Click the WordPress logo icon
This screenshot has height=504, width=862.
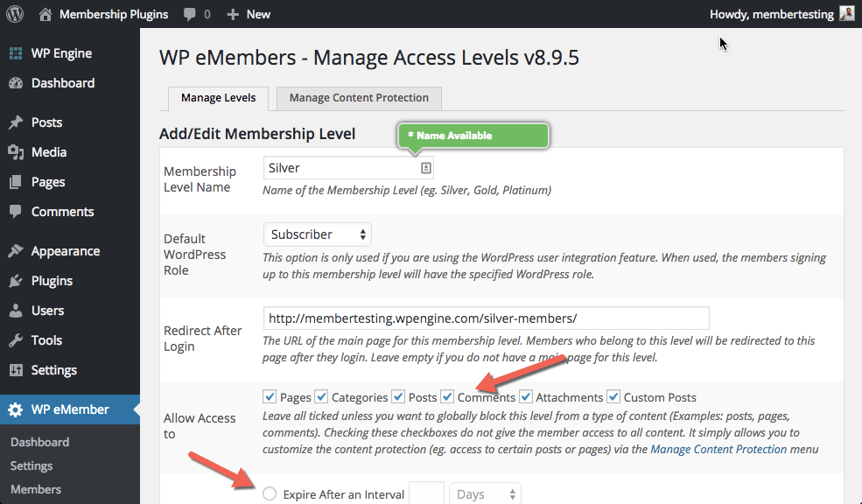pos(15,14)
